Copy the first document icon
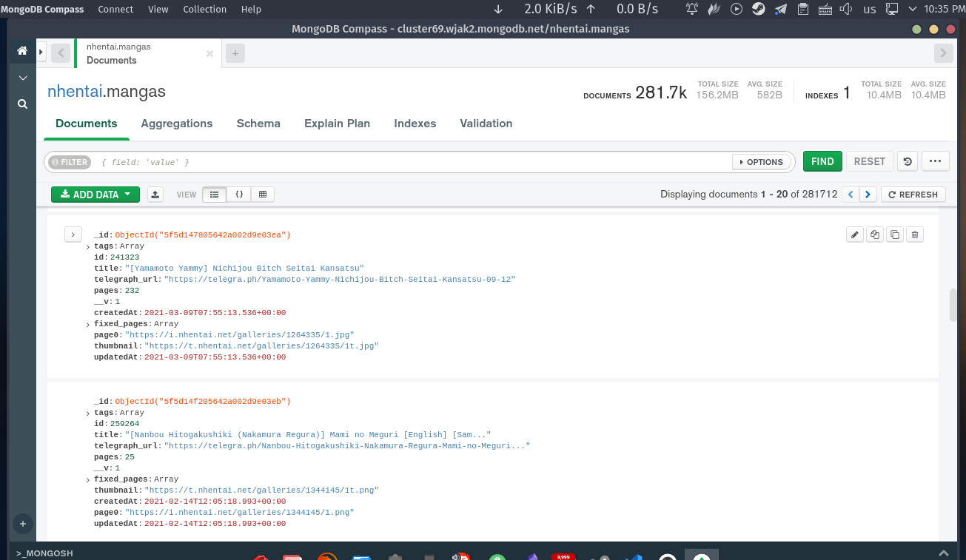Viewport: 966px width, 560px height. pyautogui.click(x=875, y=235)
